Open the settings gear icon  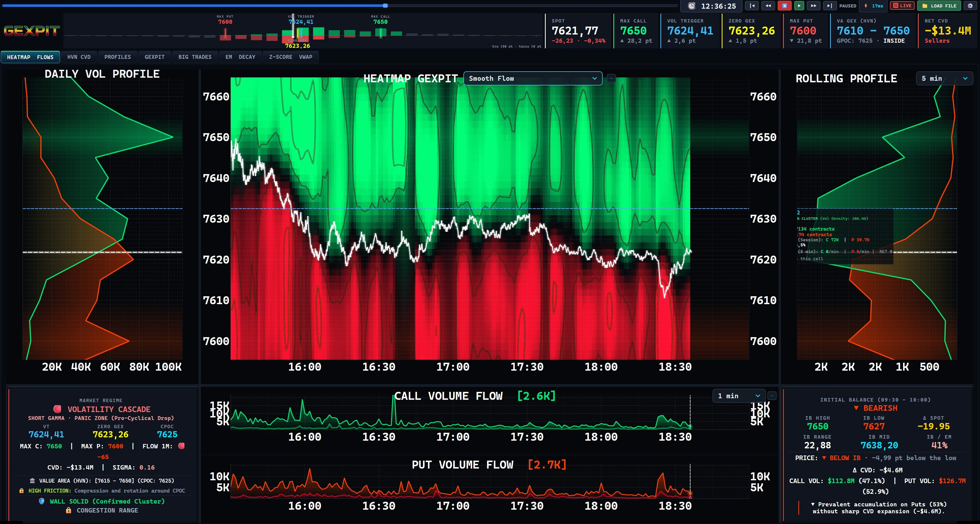[970, 6]
